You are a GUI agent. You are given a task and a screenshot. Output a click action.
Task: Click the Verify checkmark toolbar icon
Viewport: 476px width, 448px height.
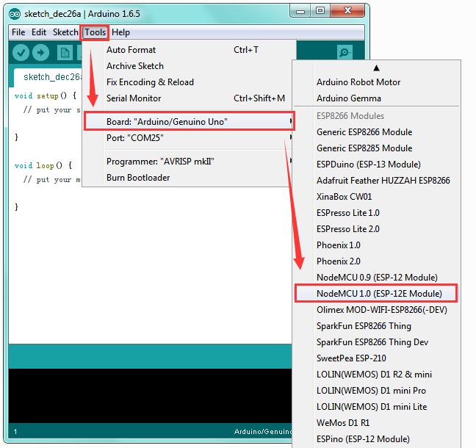point(21,52)
